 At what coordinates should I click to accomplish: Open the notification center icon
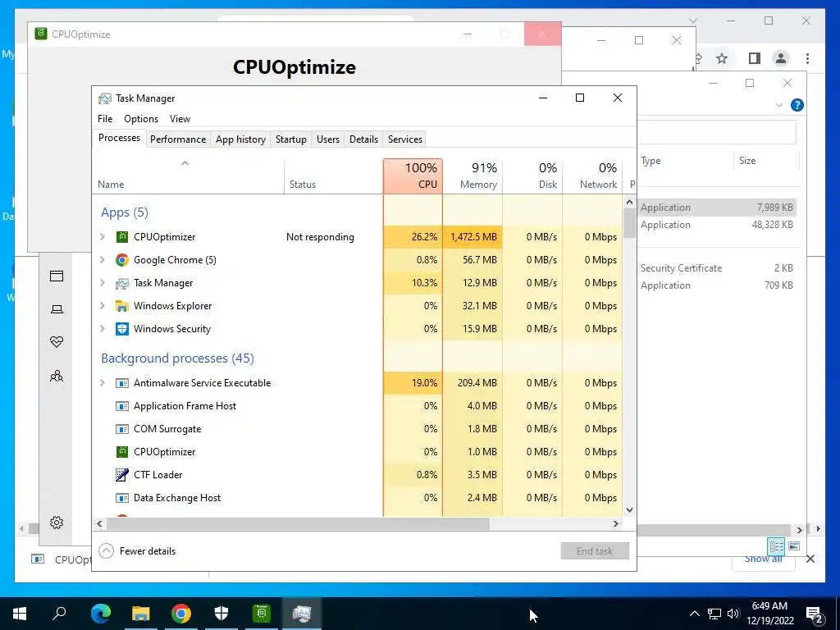tap(815, 614)
